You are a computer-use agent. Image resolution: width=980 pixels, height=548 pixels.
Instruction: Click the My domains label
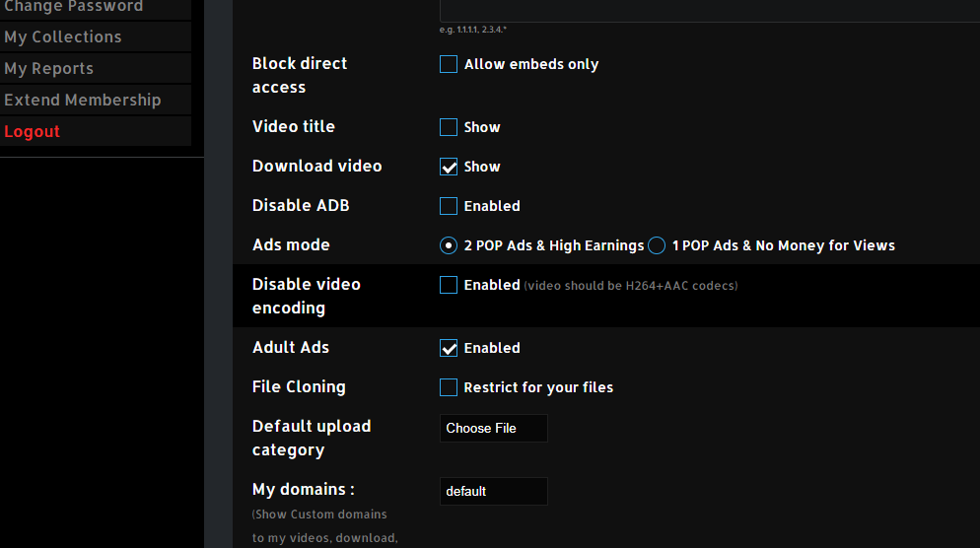point(303,489)
